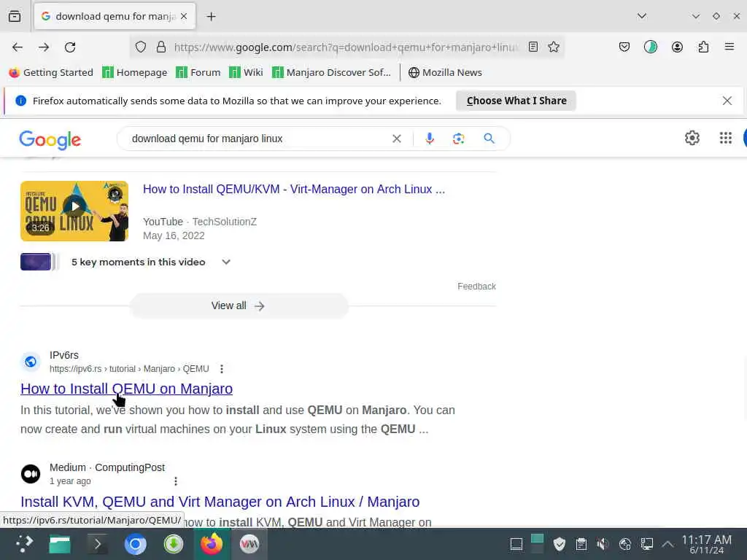747x560 pixels.
Task: Open the Mozilla News bookmark
Action: point(446,72)
